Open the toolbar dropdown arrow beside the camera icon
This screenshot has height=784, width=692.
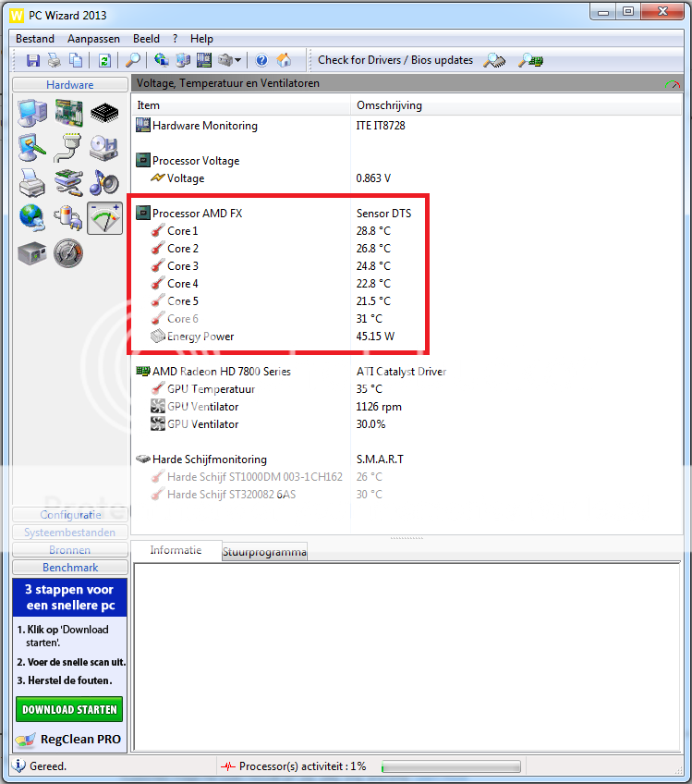click(x=238, y=61)
